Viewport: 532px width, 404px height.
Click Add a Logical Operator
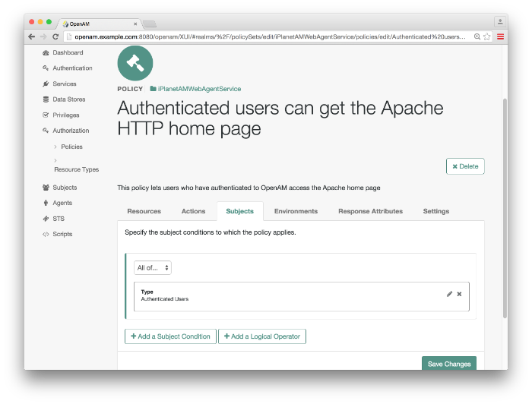pyautogui.click(x=262, y=336)
